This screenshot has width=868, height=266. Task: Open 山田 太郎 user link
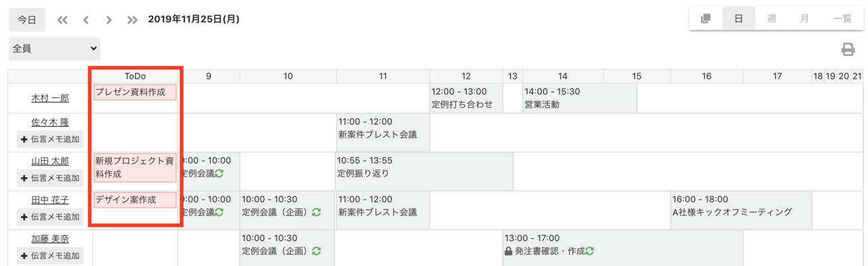50,161
